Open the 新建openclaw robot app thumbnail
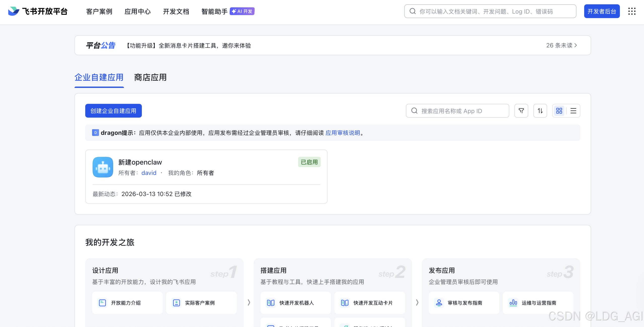This screenshot has width=644, height=327. pyautogui.click(x=103, y=167)
